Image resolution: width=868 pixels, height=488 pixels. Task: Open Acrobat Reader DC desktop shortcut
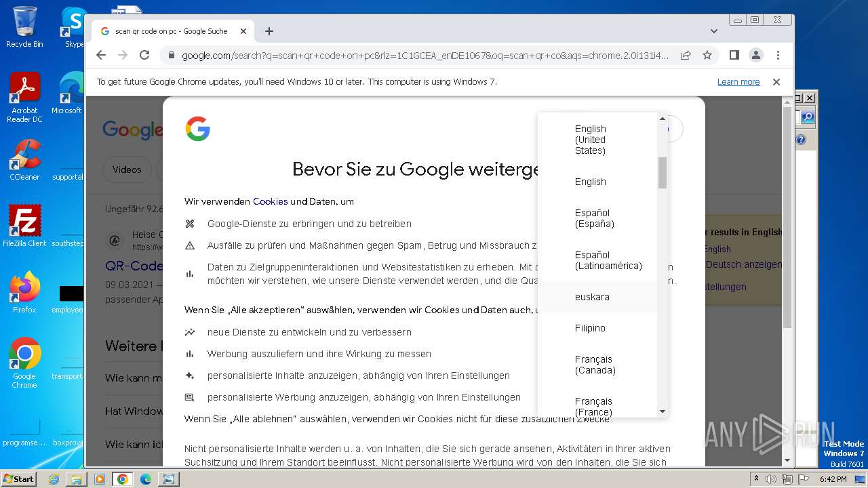click(24, 98)
